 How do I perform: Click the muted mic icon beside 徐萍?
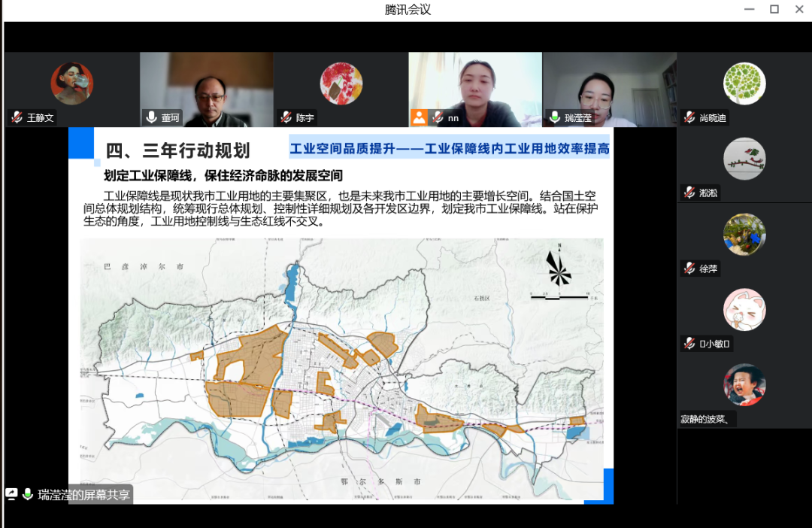[x=689, y=269]
